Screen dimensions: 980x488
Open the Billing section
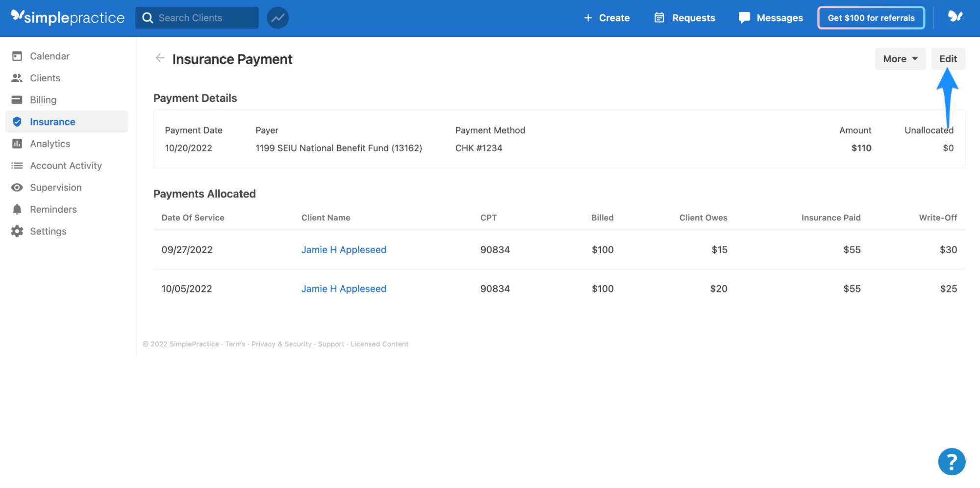(43, 99)
